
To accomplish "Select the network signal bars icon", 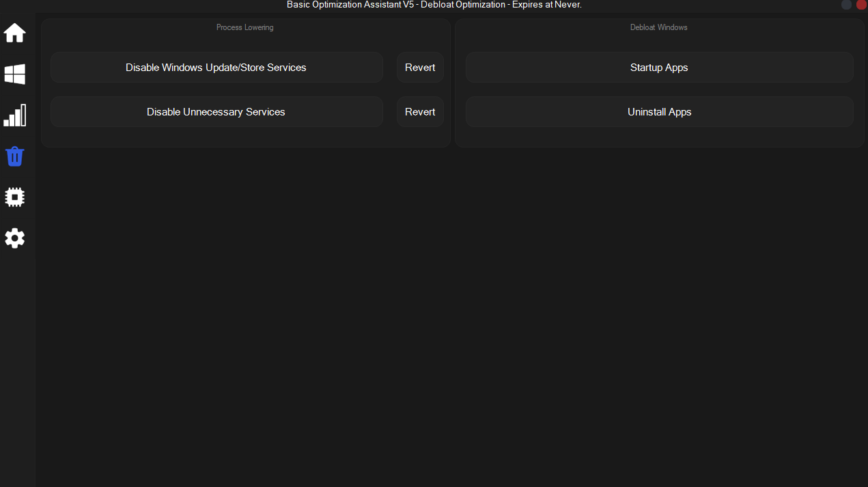I will pos(15,115).
